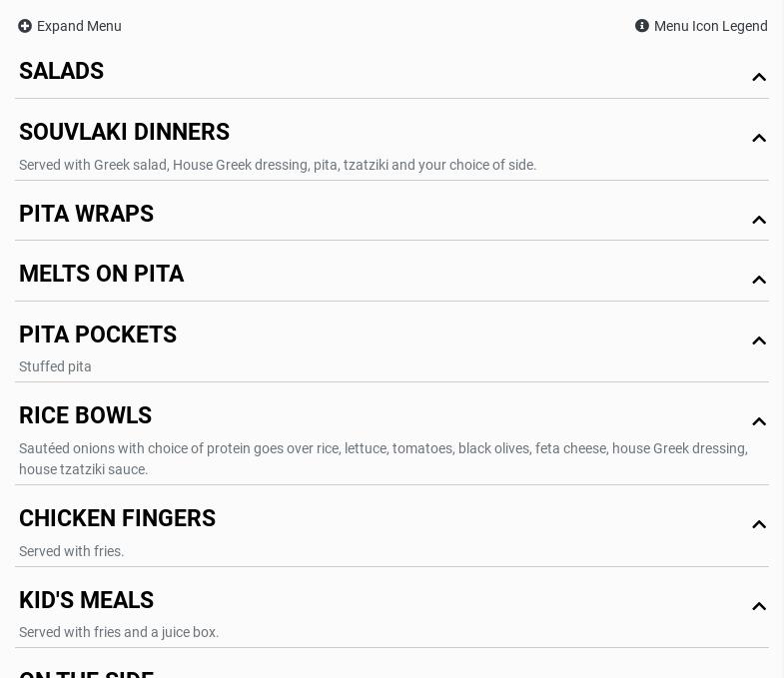The image size is (784, 678).
Task: Toggle the Salads section chevron
Action: (759, 77)
